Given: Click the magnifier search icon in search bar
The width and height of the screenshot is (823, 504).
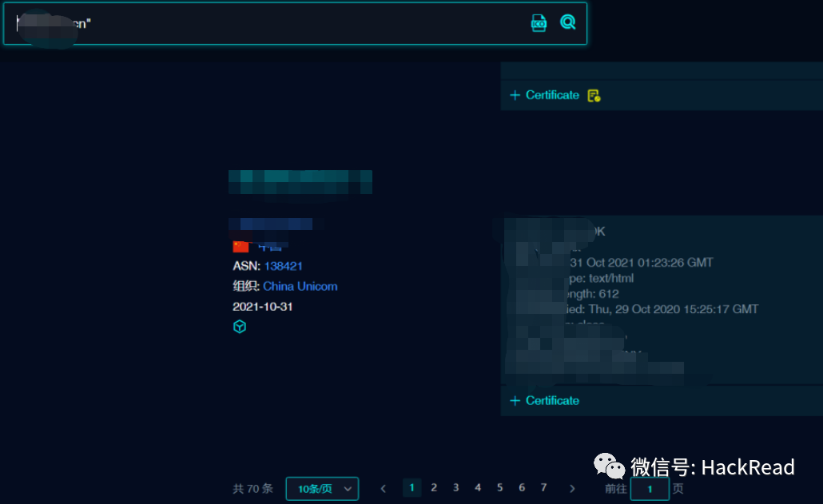Looking at the screenshot, I should click(x=567, y=22).
